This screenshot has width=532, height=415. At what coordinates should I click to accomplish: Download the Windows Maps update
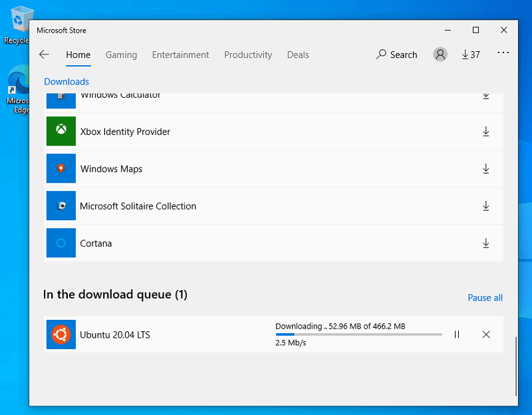486,169
